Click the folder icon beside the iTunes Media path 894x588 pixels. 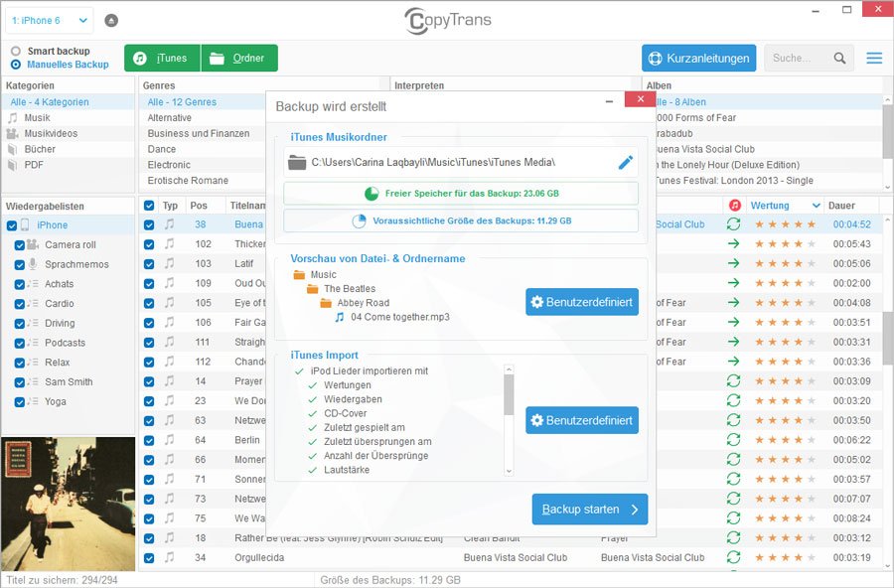296,163
